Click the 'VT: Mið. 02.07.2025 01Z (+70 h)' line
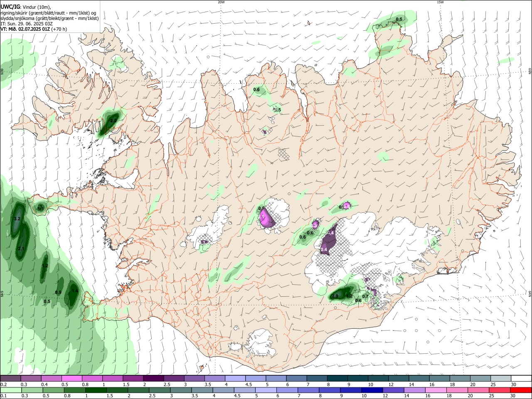 click(x=34, y=30)
